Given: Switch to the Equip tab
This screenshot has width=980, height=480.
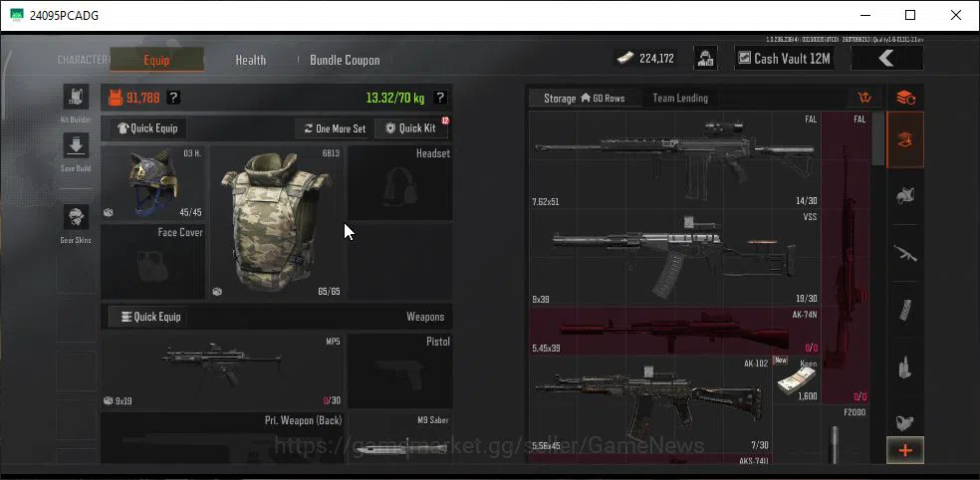Looking at the screenshot, I should click(x=156, y=60).
